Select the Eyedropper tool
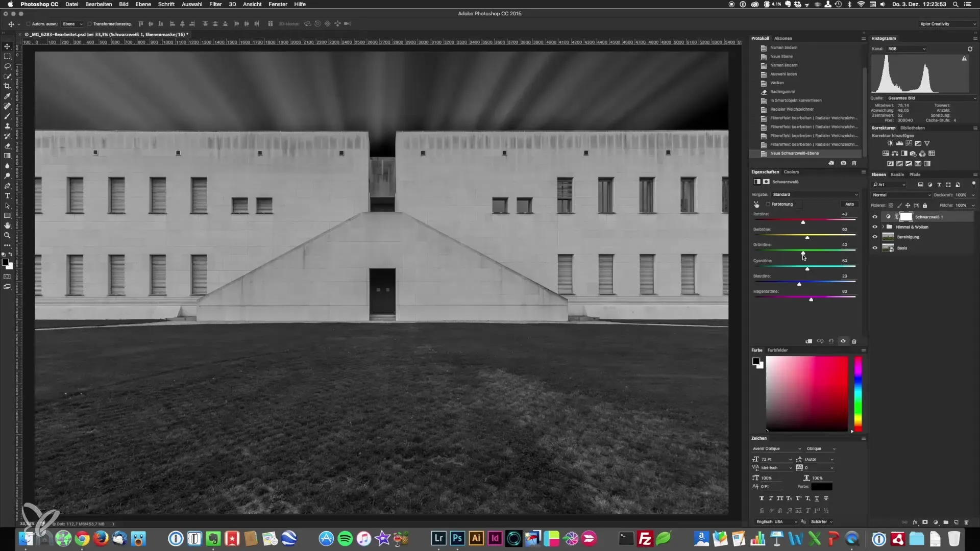Viewport: 980px width, 551px height. (x=7, y=96)
